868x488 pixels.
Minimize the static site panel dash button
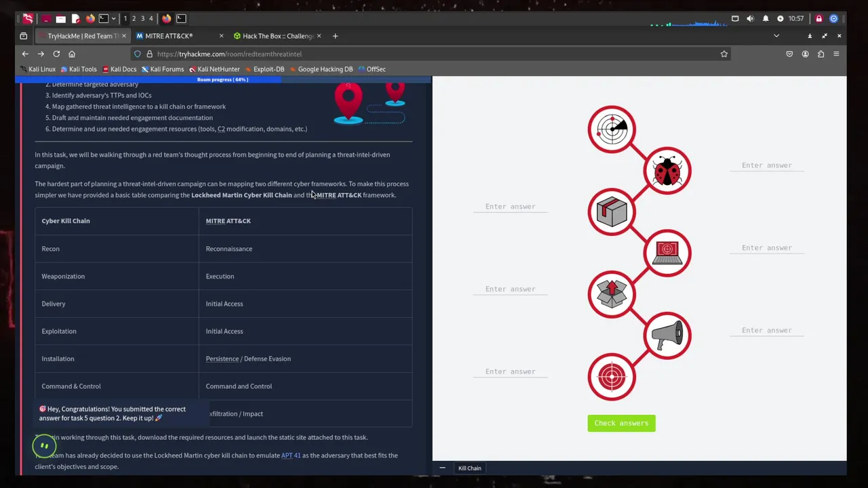click(442, 468)
